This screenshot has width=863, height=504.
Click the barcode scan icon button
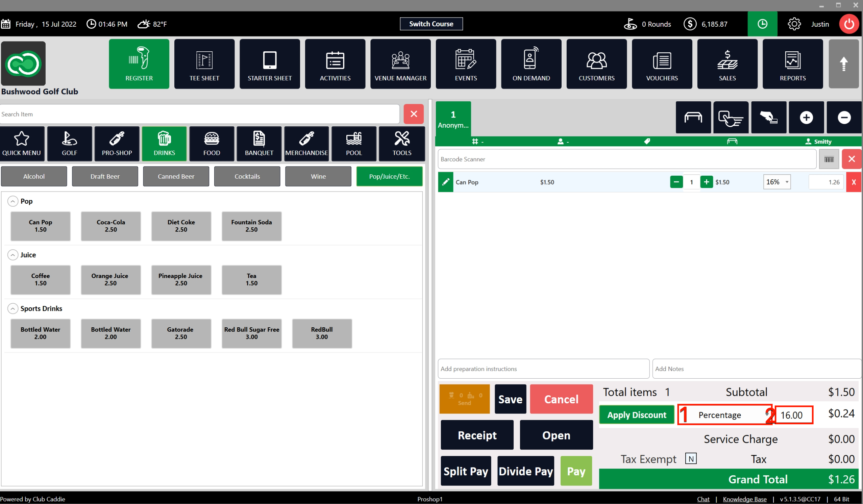tap(829, 159)
